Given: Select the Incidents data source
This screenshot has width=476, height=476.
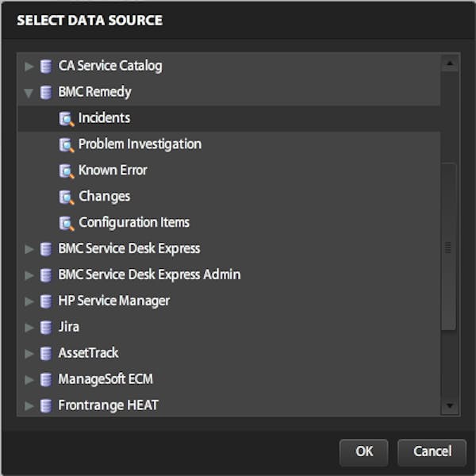Looking at the screenshot, I should click(104, 118).
